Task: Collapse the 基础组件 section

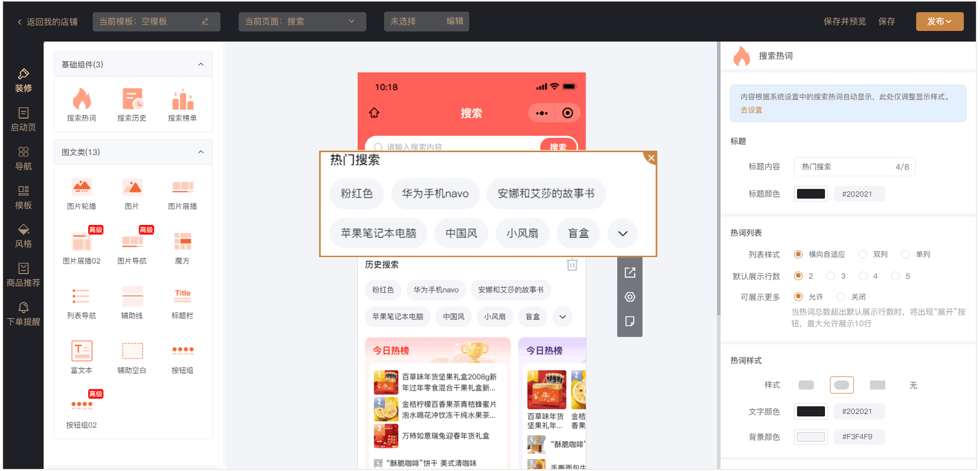Action: click(x=201, y=64)
